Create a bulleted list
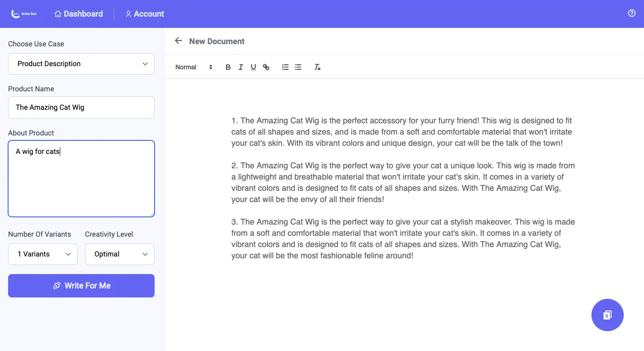The image size is (644, 351). pos(298,67)
